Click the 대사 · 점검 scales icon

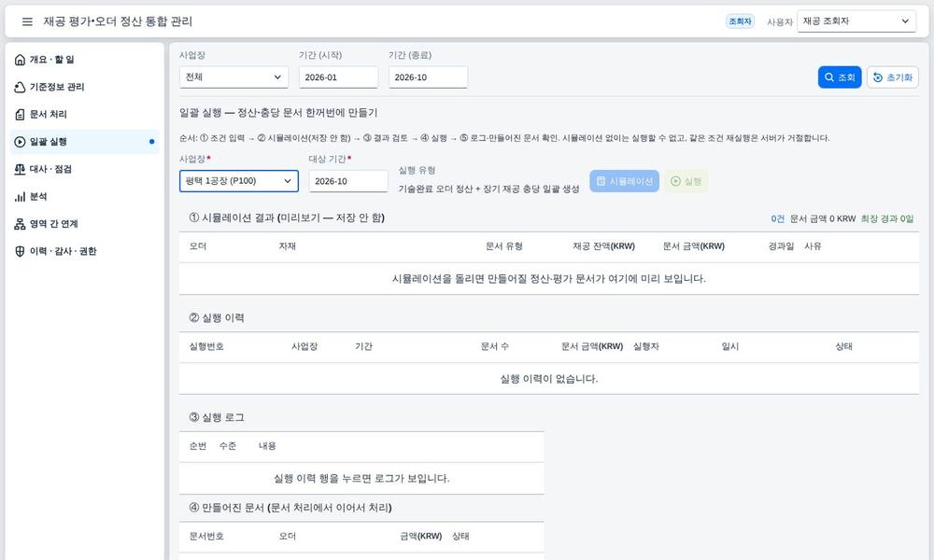pos(20,169)
